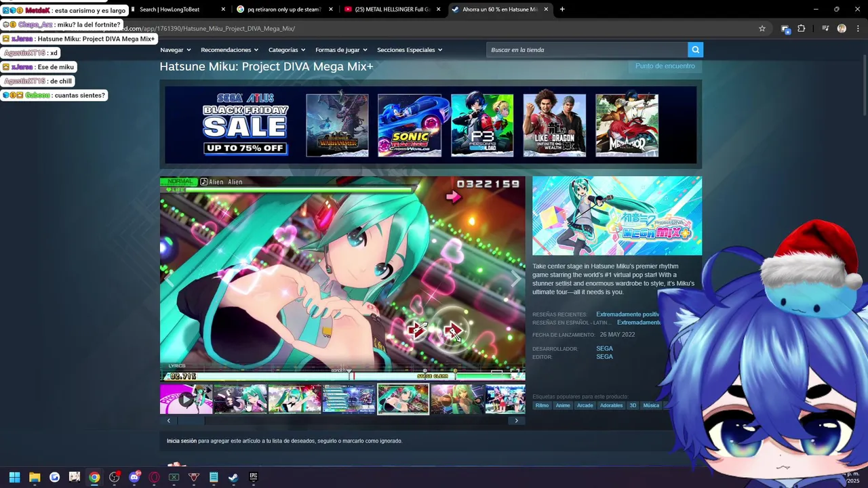Screen dimensions: 868x488
Task: Open Steam client from taskbar
Action: pyautogui.click(x=233, y=477)
